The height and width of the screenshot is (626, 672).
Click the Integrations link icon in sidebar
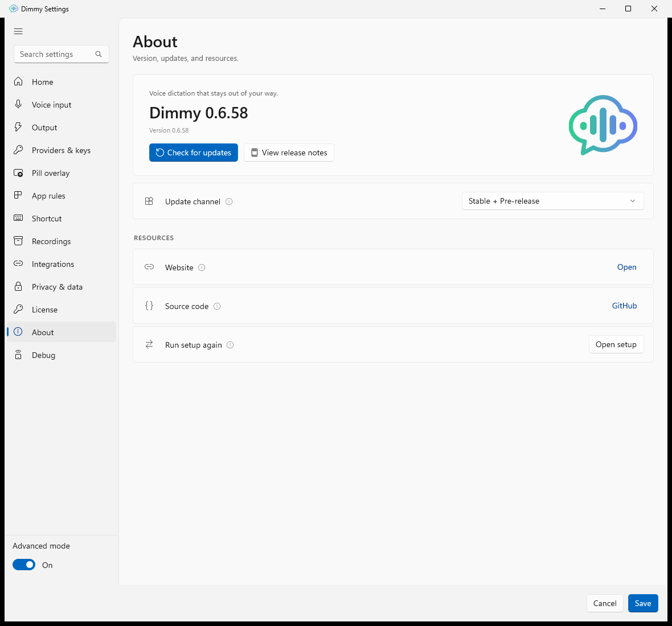point(18,263)
